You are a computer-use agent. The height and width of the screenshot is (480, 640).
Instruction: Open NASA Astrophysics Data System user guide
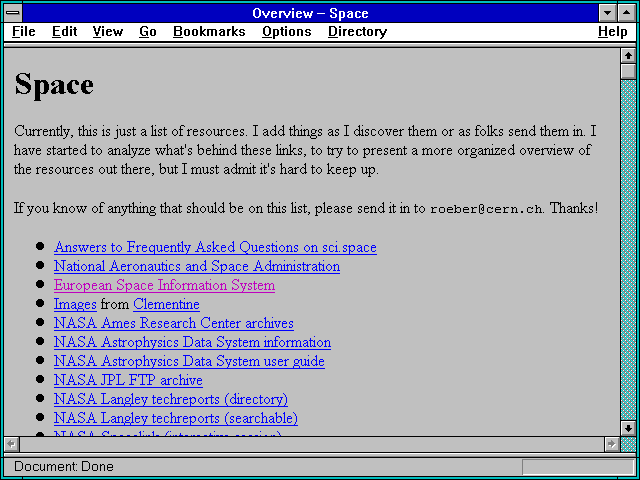click(189, 361)
